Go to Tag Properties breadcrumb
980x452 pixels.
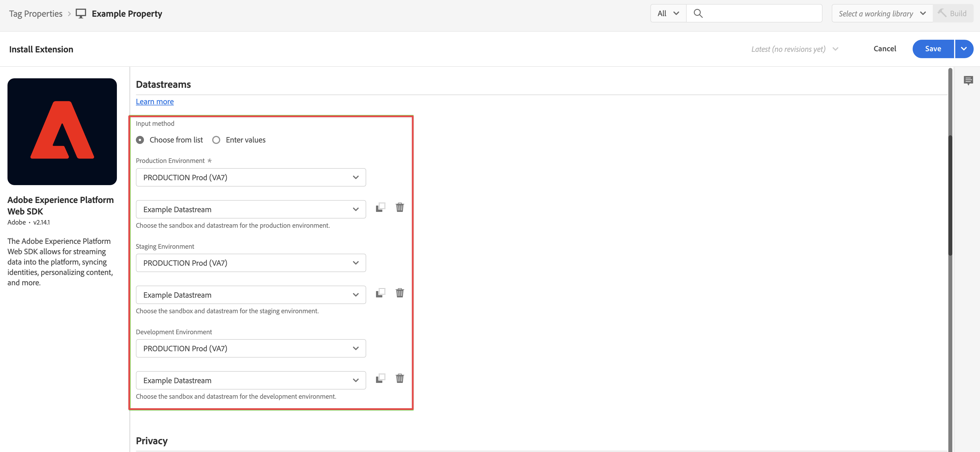click(36, 14)
